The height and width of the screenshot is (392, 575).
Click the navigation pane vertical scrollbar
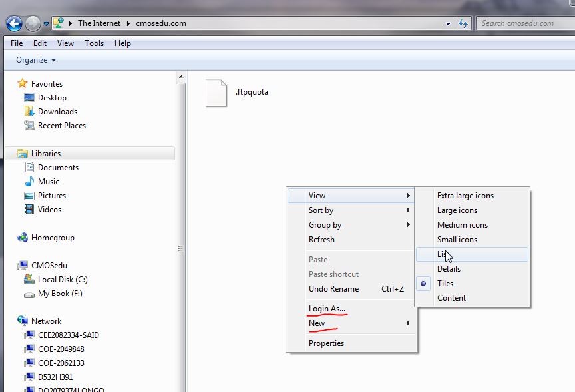[x=180, y=246]
